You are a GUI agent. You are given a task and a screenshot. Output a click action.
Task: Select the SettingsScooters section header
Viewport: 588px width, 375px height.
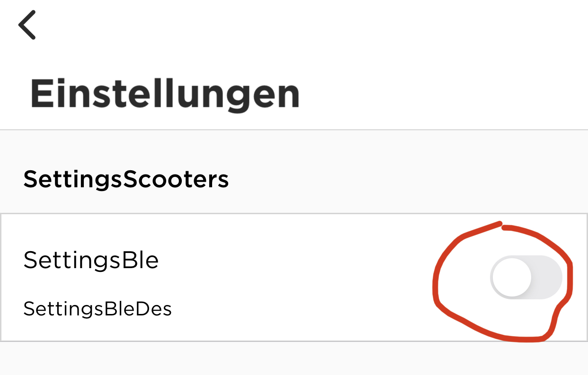pos(126,180)
